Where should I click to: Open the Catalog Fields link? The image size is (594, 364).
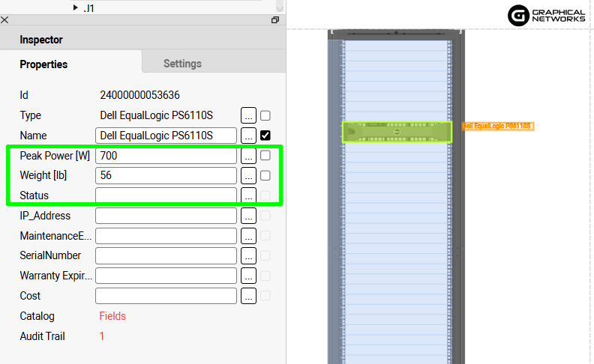pyautogui.click(x=112, y=316)
